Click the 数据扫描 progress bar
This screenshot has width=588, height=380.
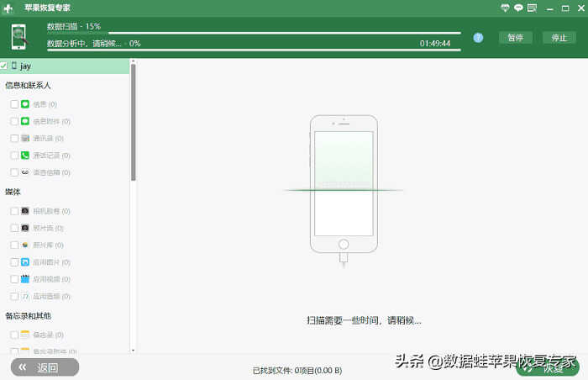[252, 33]
